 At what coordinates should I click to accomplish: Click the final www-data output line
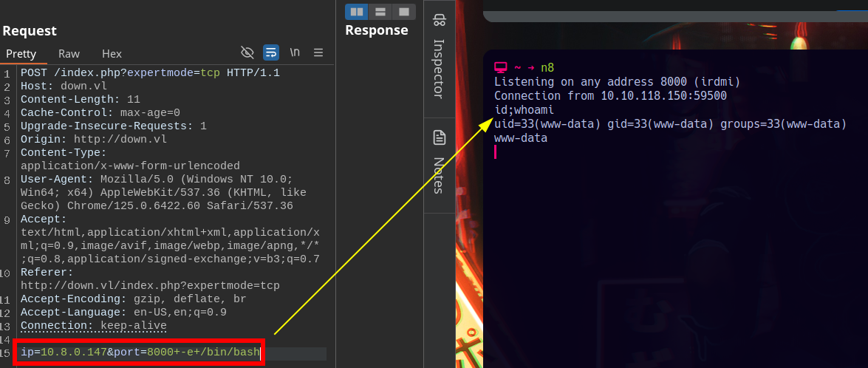tap(521, 138)
